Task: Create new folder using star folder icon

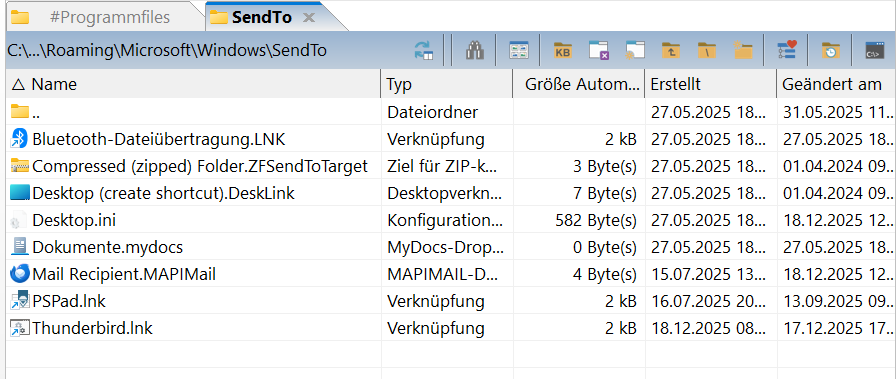Action: 743,50
